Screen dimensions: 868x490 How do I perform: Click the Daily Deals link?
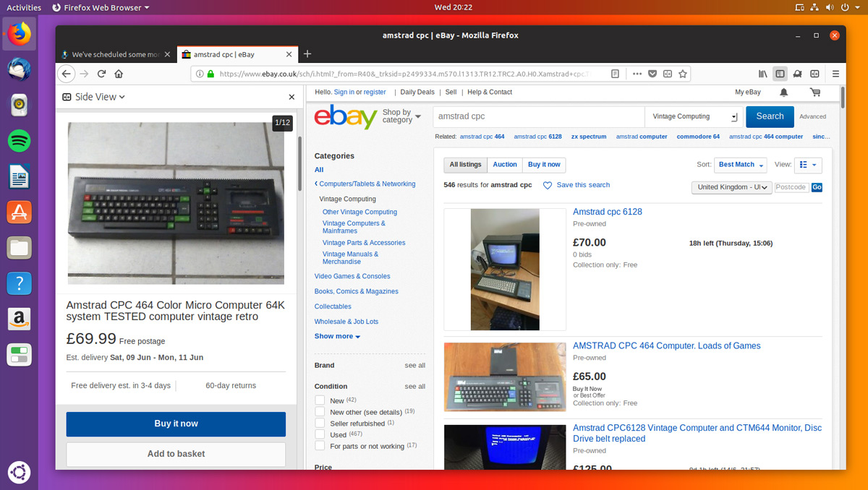[417, 93]
